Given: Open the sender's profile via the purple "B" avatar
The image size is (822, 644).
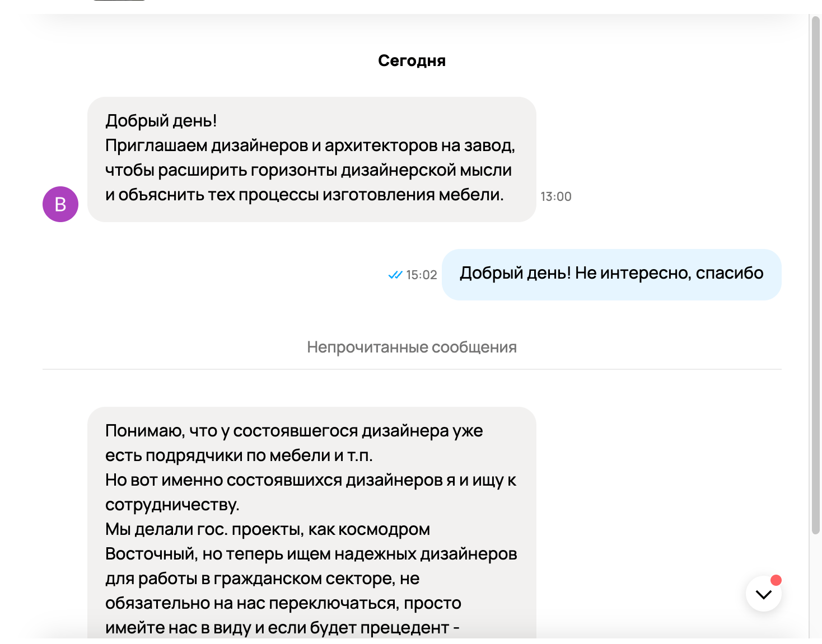Looking at the screenshot, I should click(x=60, y=204).
